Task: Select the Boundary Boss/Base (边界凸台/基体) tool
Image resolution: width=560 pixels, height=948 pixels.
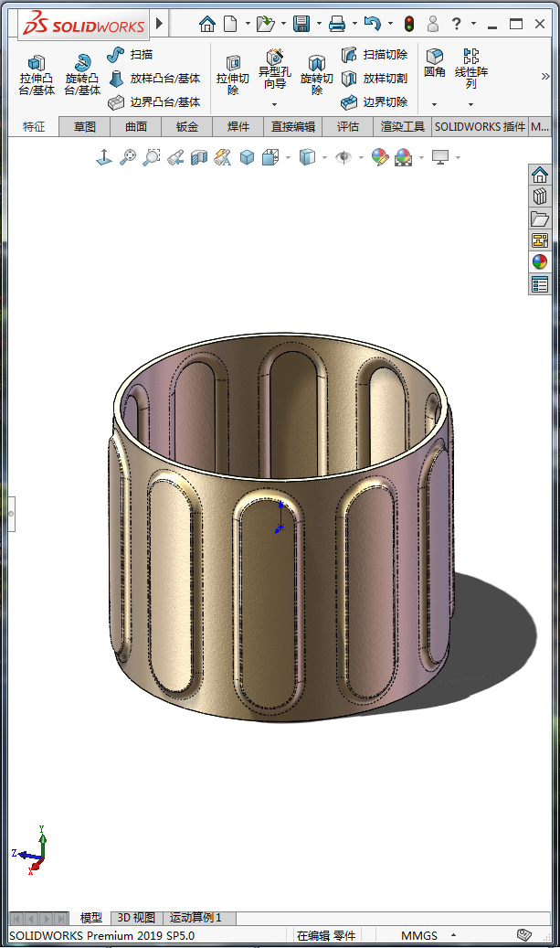Action: coord(154,102)
